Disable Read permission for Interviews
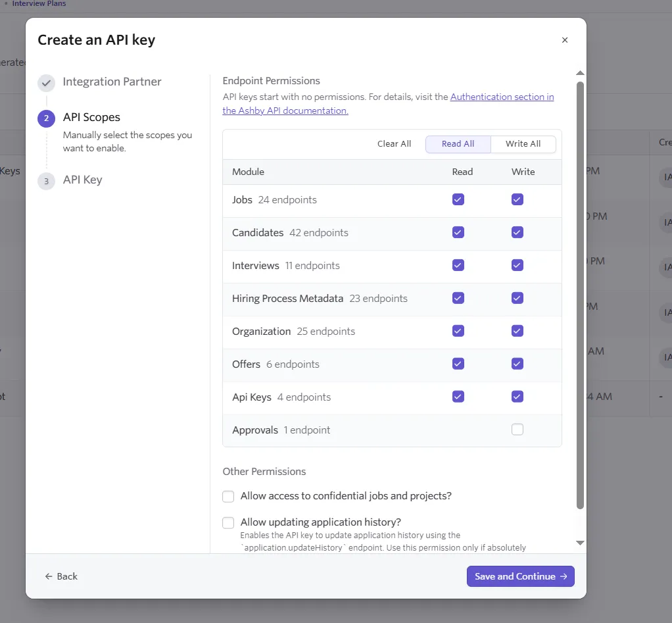The height and width of the screenshot is (623, 672). tap(458, 265)
